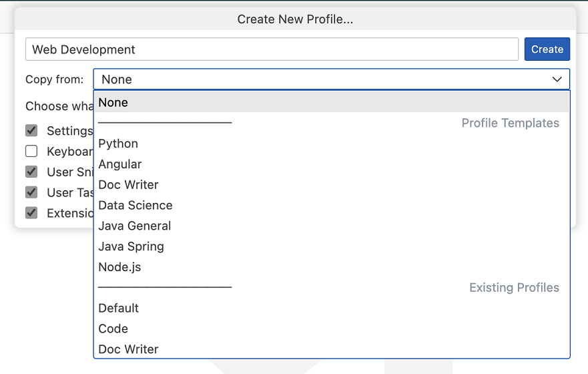Pick the Java Spring template option
Viewport: 588px width, 374px height.
131,247
